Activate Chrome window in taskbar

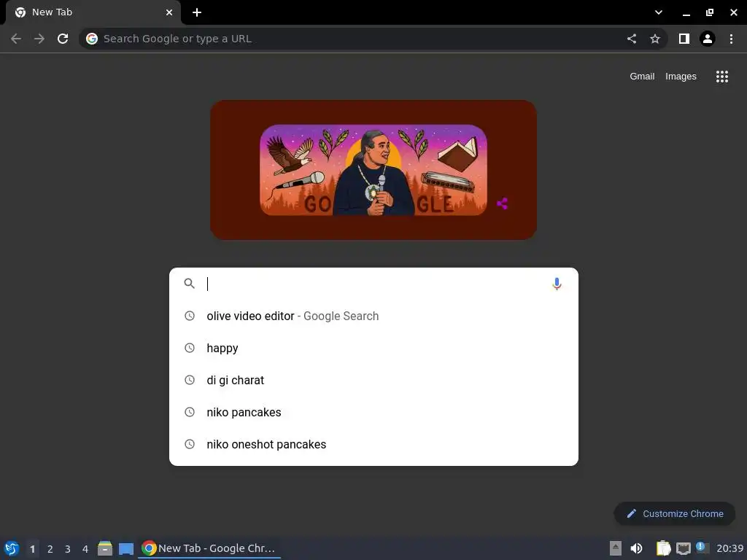(x=209, y=548)
